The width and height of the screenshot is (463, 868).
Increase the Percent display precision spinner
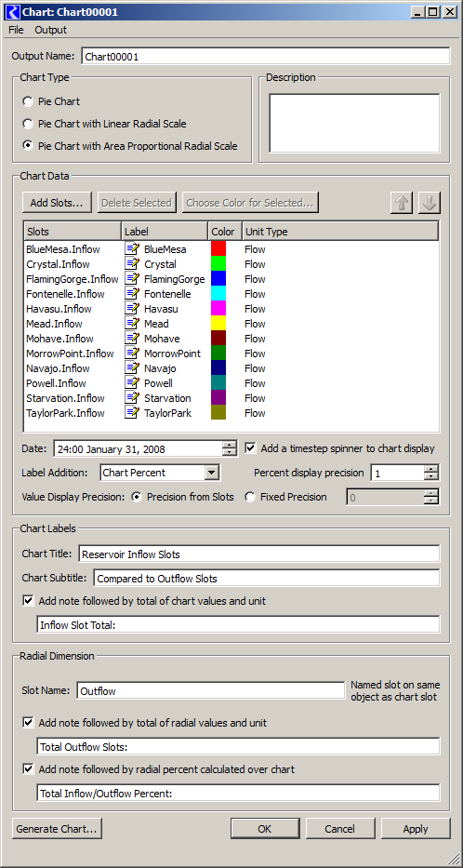431,469
